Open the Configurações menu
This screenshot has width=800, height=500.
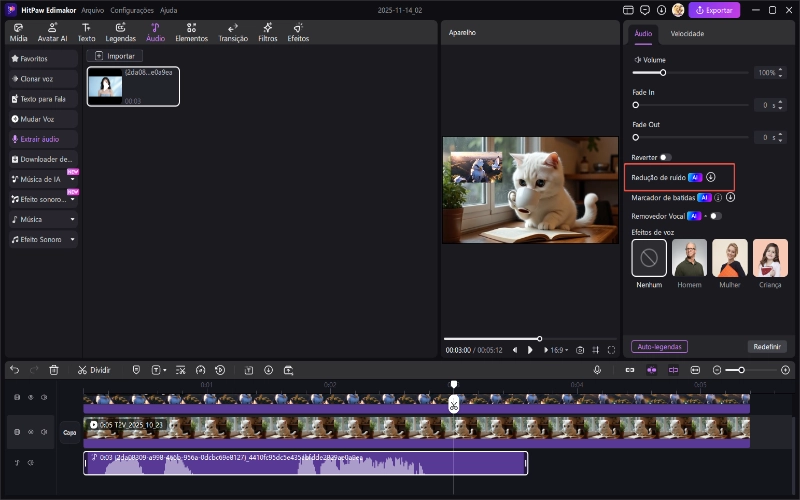[132, 9]
